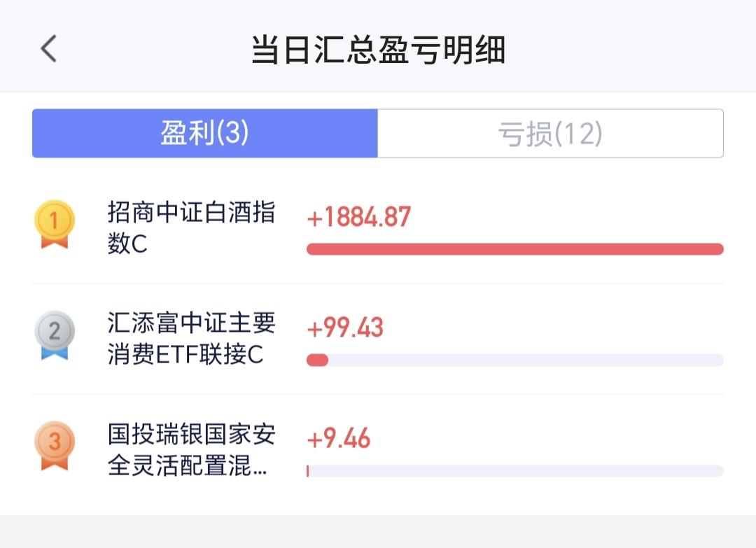Click the text 消费ETF联接C
The image size is (756, 548).
click(x=185, y=355)
